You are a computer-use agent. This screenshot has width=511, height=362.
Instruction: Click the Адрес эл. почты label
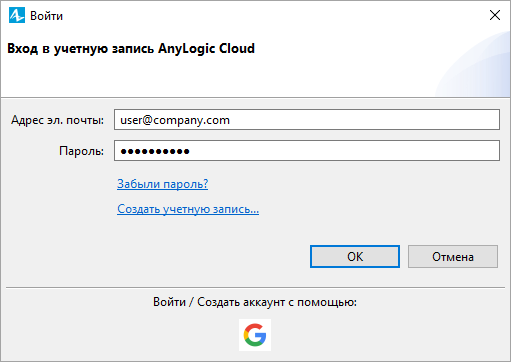(x=57, y=120)
